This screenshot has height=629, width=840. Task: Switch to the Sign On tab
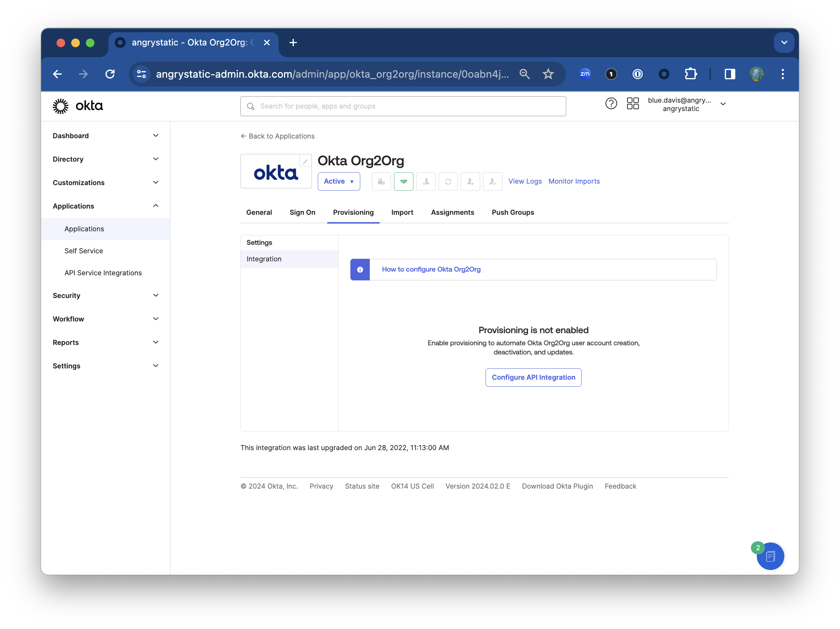(x=302, y=212)
